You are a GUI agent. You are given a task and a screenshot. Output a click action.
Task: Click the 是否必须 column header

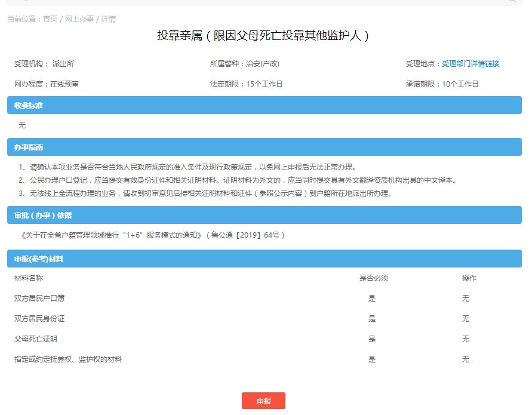(x=373, y=278)
